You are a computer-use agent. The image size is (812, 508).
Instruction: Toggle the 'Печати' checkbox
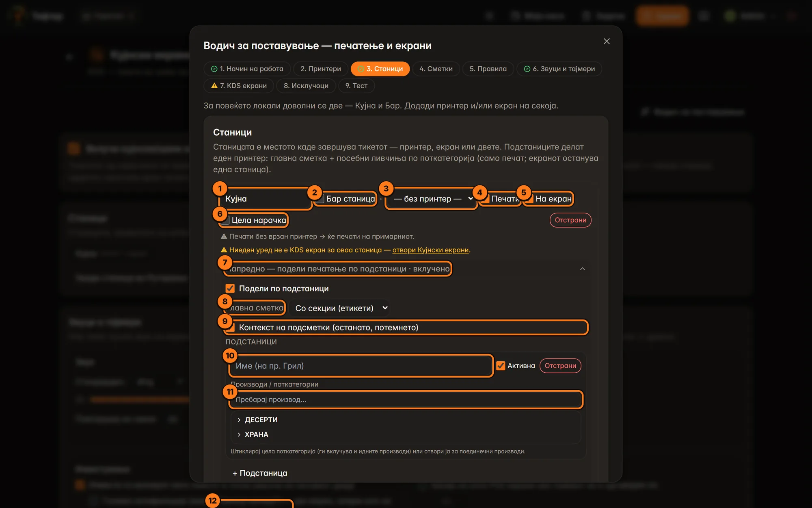pyautogui.click(x=485, y=199)
